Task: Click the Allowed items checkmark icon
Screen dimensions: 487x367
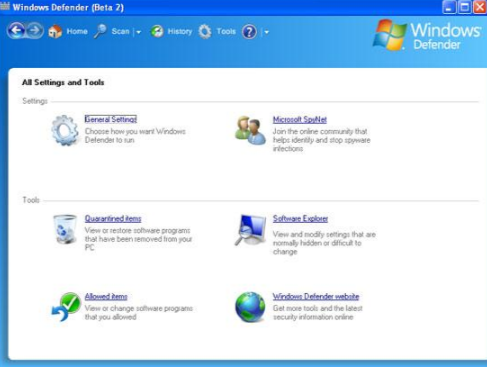Action: (66, 307)
